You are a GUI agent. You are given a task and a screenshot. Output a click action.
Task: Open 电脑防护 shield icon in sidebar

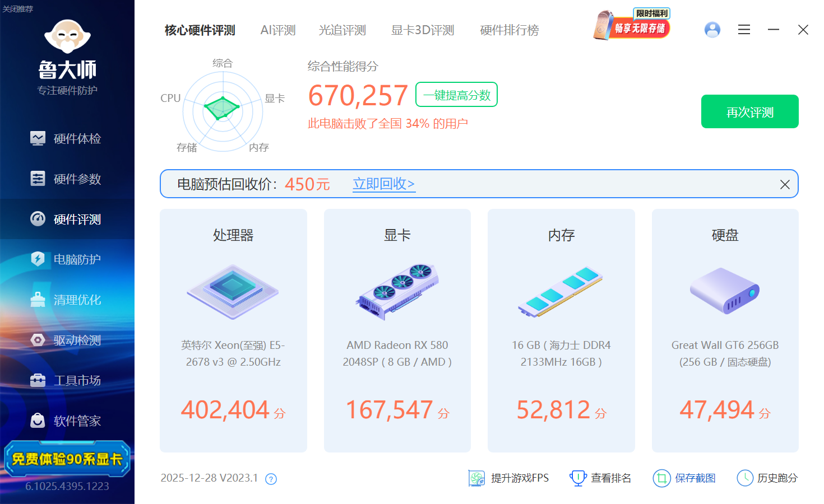coord(38,259)
